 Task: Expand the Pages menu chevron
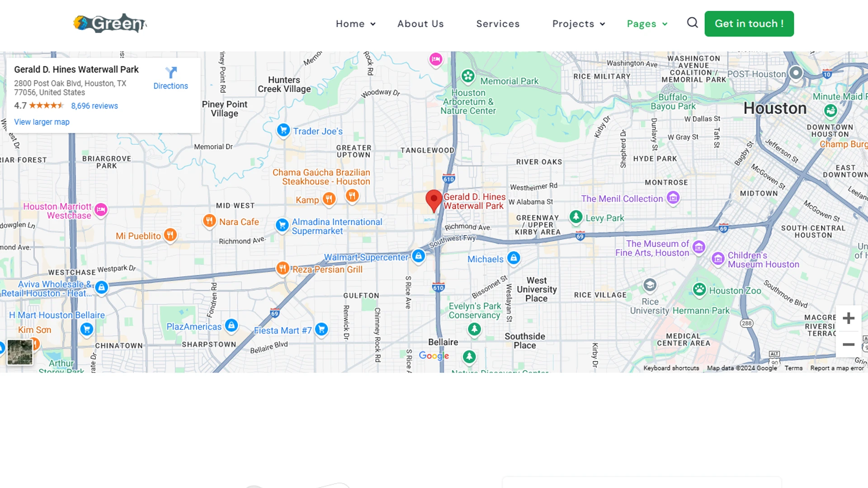coord(665,24)
